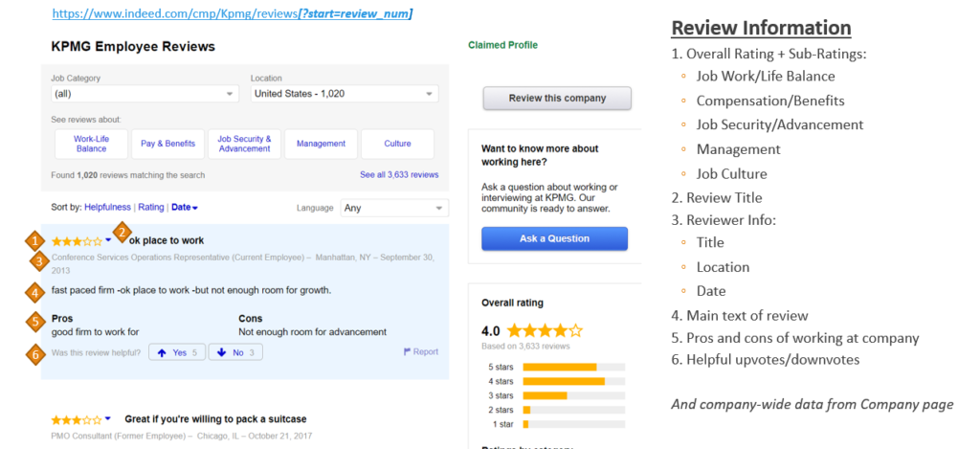
Task: Click the orange marker numbered 6
Action: (x=36, y=352)
